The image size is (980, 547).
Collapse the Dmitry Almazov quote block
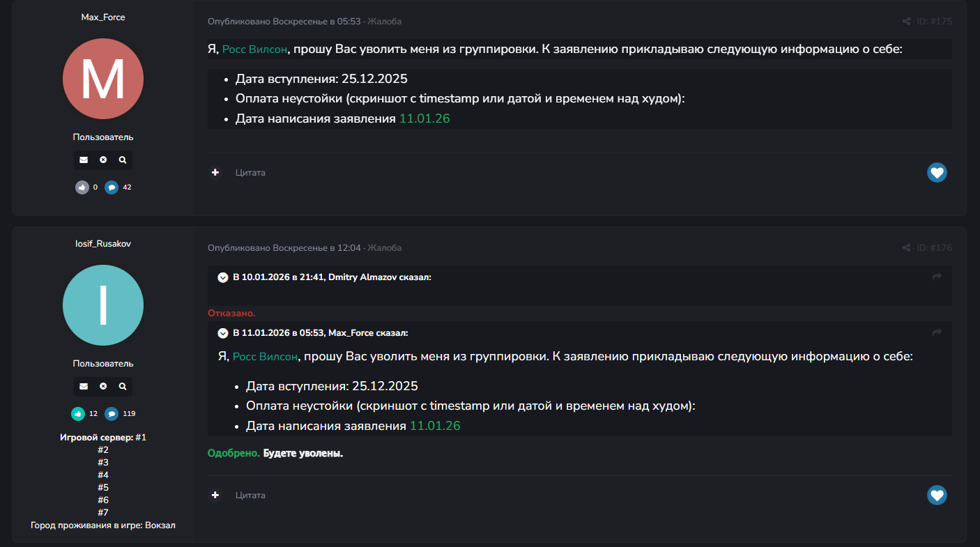point(223,277)
